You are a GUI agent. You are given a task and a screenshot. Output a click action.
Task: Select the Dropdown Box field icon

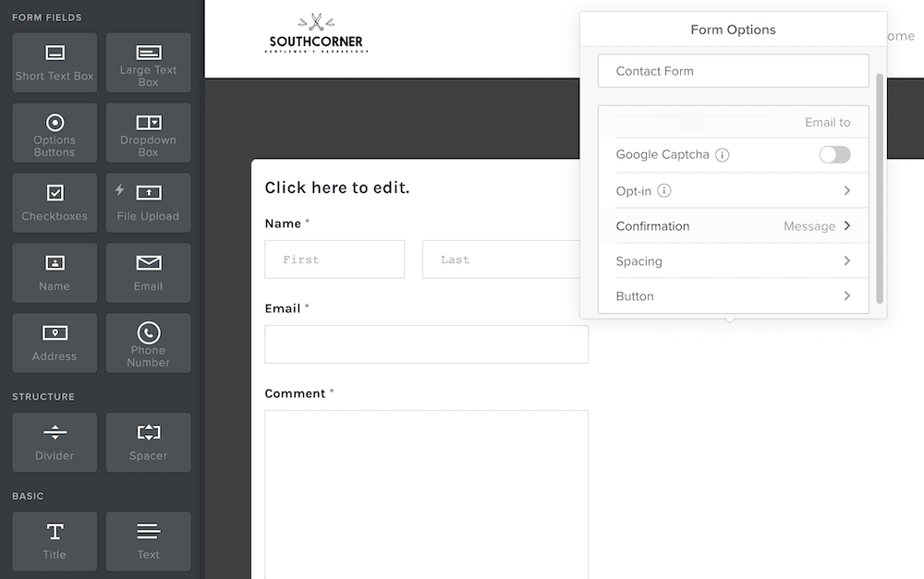pyautogui.click(x=148, y=132)
